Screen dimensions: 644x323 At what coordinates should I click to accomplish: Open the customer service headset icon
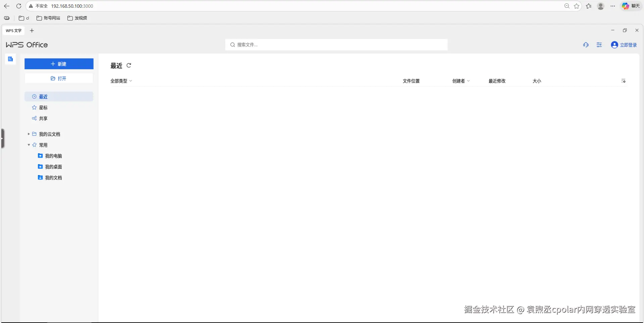tap(586, 45)
